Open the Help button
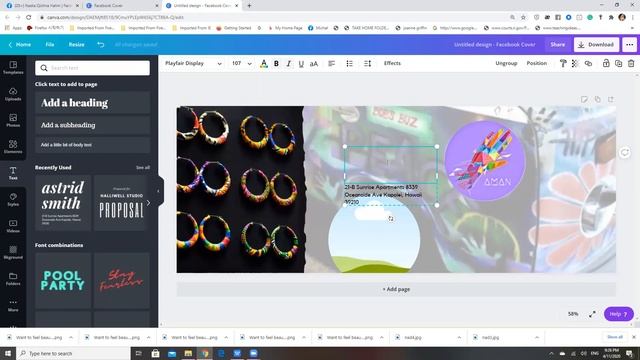This screenshot has width=640, height=360. [618, 314]
